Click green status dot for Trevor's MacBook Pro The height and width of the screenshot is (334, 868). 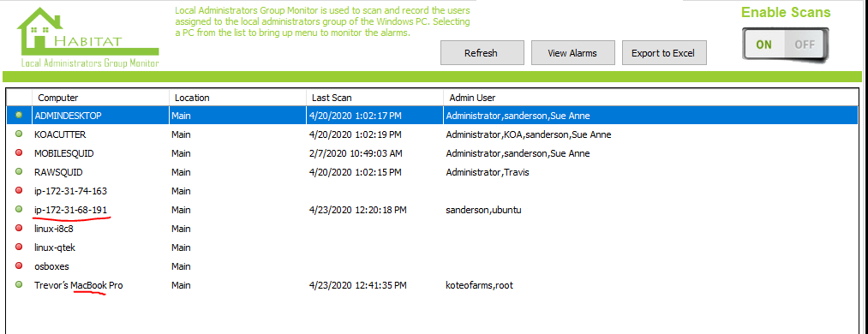[x=20, y=285]
